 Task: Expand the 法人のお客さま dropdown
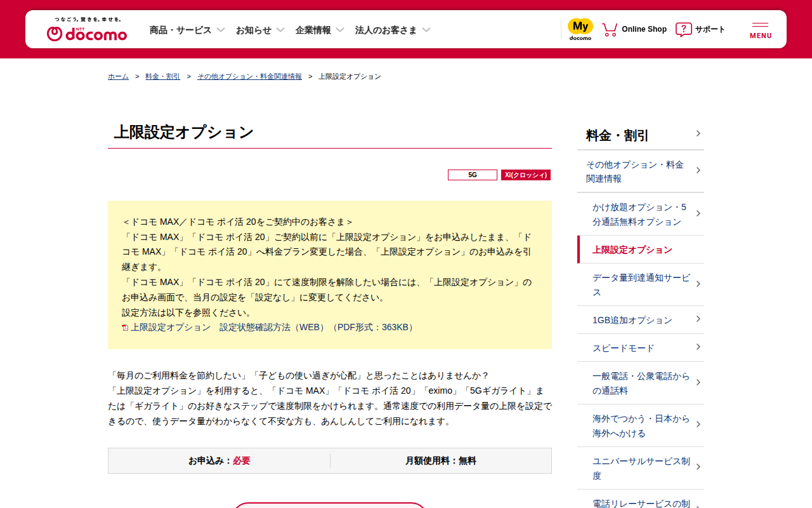(x=393, y=30)
